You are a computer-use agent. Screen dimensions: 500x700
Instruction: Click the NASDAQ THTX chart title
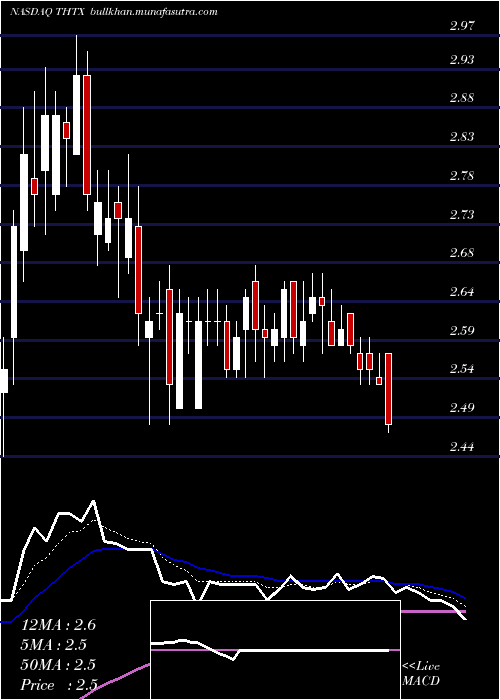click(x=48, y=12)
